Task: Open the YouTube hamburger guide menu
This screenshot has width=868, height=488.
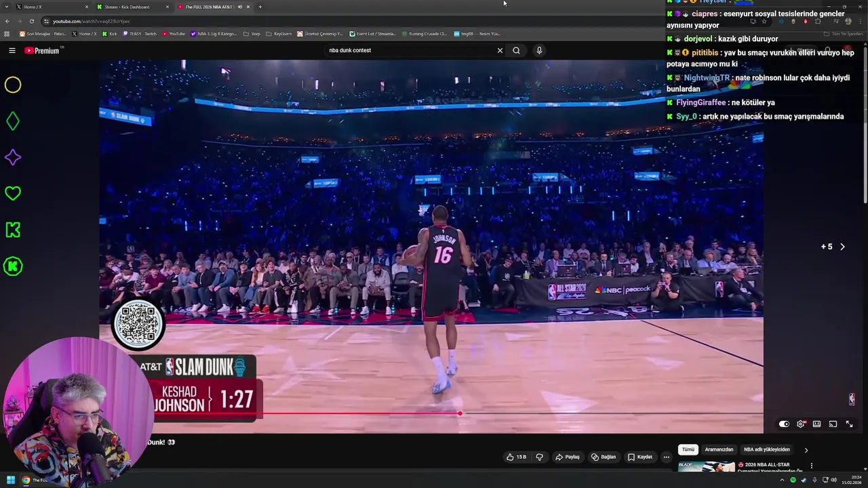Action: (x=12, y=50)
